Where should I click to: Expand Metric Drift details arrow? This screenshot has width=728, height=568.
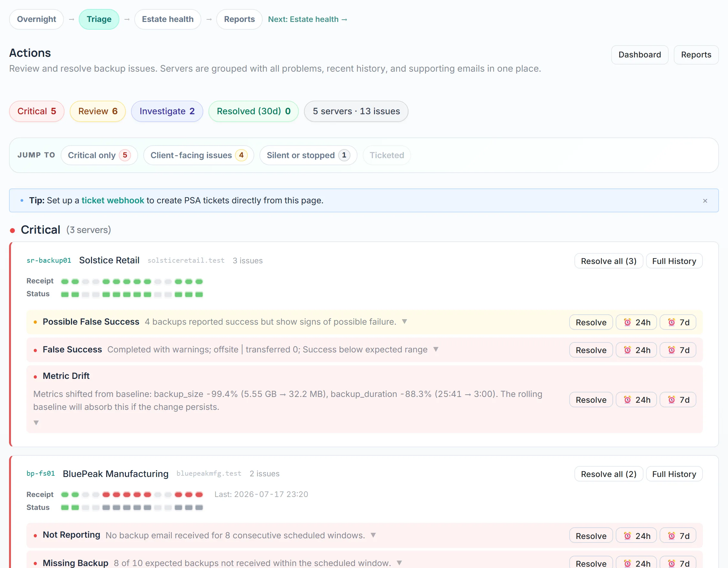36,423
